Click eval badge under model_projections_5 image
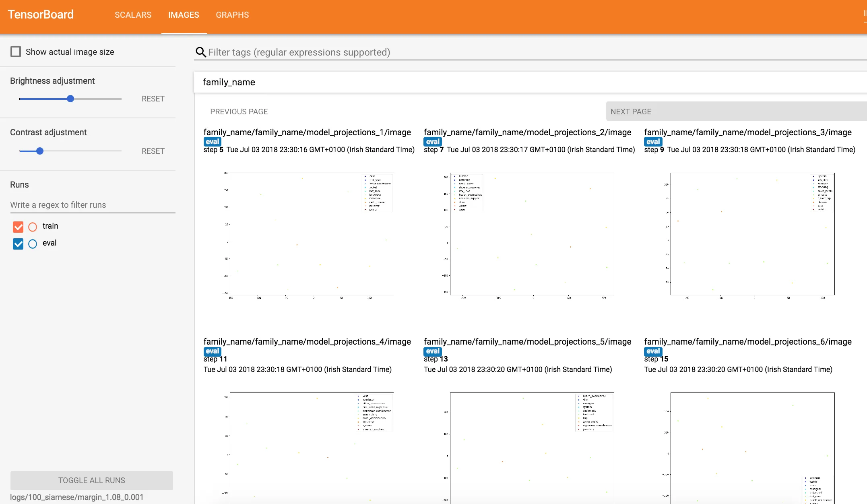This screenshot has height=504, width=867. pyautogui.click(x=433, y=351)
